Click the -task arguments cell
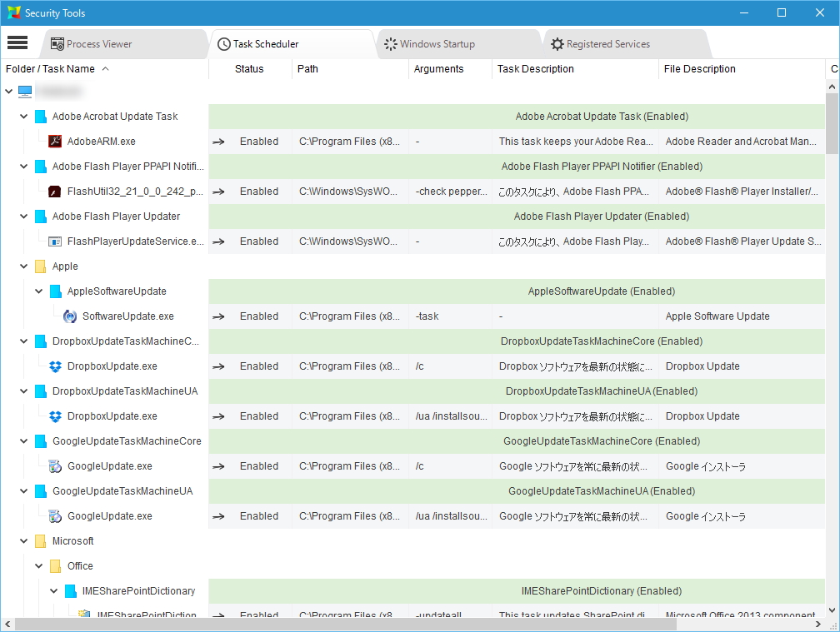Image resolution: width=840 pixels, height=632 pixels. (x=450, y=316)
